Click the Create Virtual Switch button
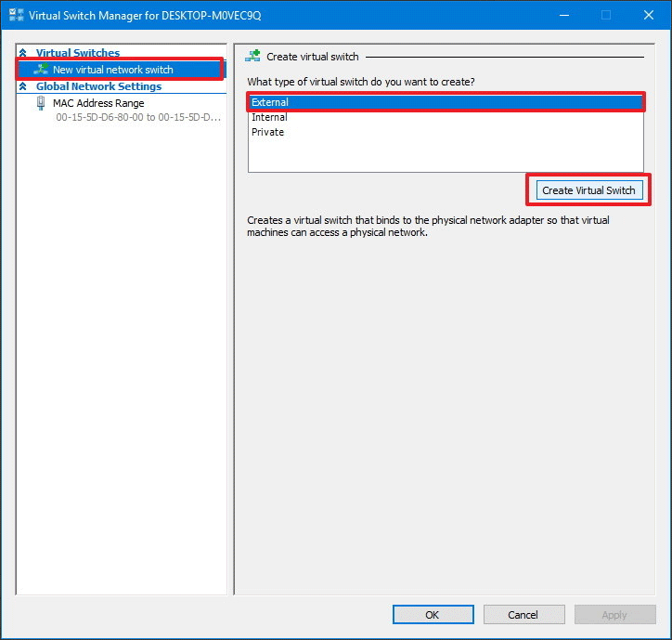Image resolution: width=672 pixels, height=640 pixels. (x=589, y=190)
